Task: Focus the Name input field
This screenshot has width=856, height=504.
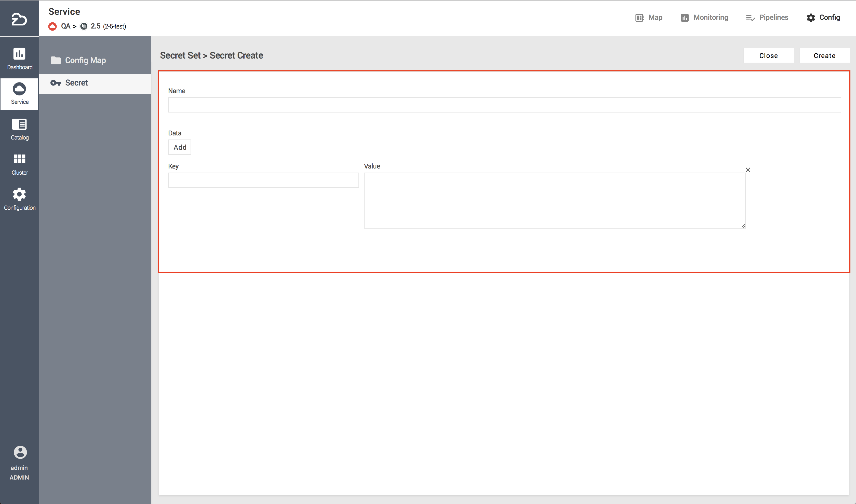Action: pos(504,105)
